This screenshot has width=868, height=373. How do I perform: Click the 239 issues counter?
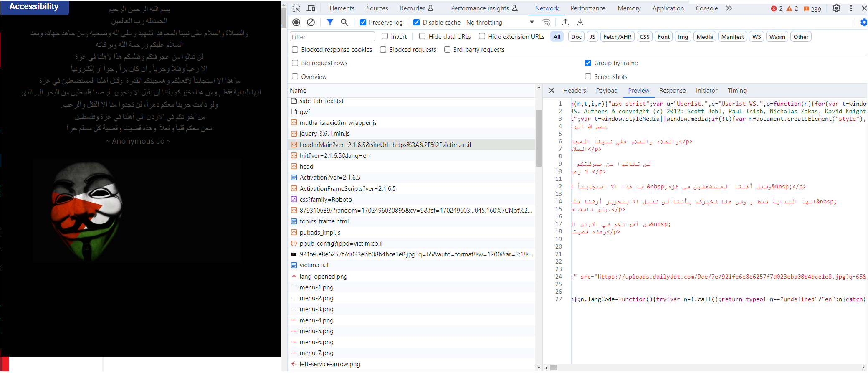tap(812, 9)
